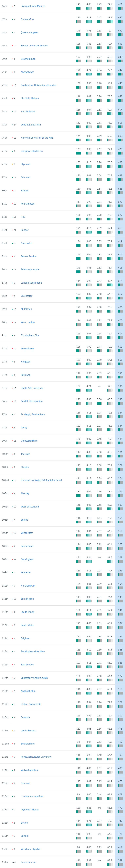Click the up arrow in Edinburgh Napier's row

12,269
